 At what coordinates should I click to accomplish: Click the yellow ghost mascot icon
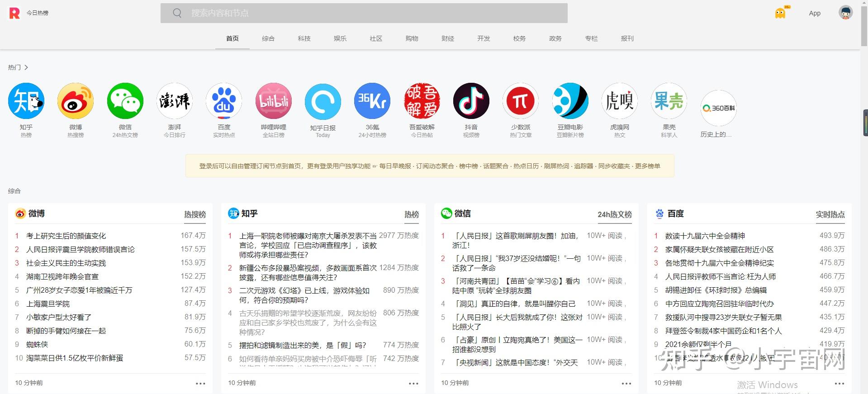coord(780,13)
